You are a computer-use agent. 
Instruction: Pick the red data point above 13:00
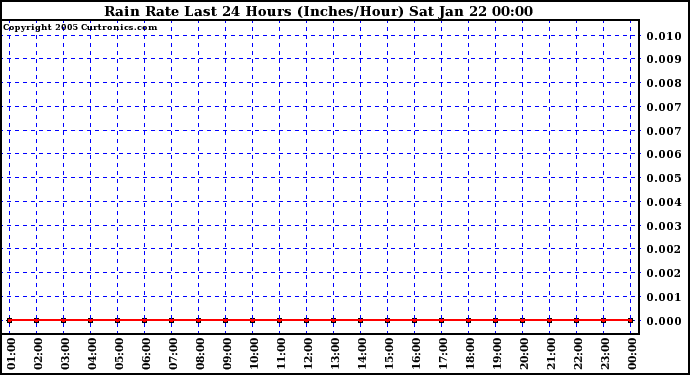tap(334, 320)
